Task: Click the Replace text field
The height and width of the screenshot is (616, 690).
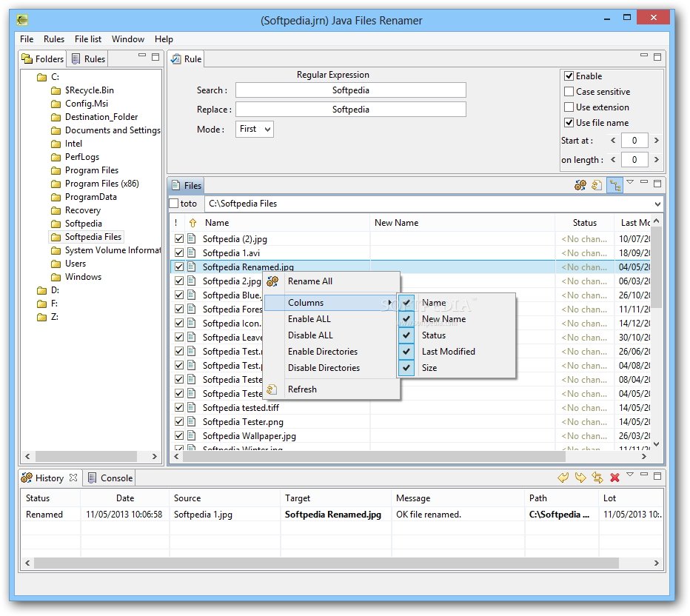Action: (x=351, y=110)
